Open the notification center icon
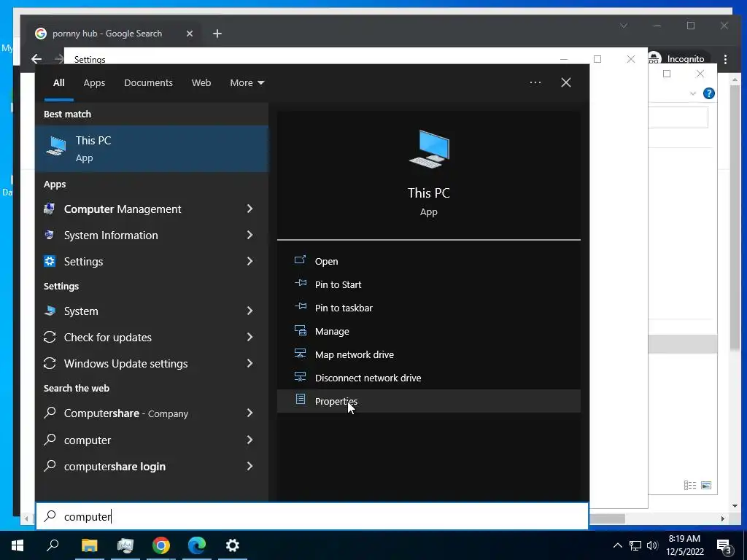This screenshot has height=560, width=747. (x=724, y=546)
